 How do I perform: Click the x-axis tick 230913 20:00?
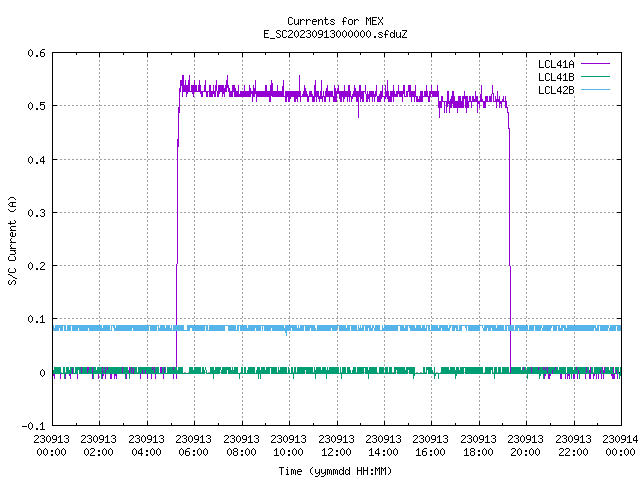point(525,446)
